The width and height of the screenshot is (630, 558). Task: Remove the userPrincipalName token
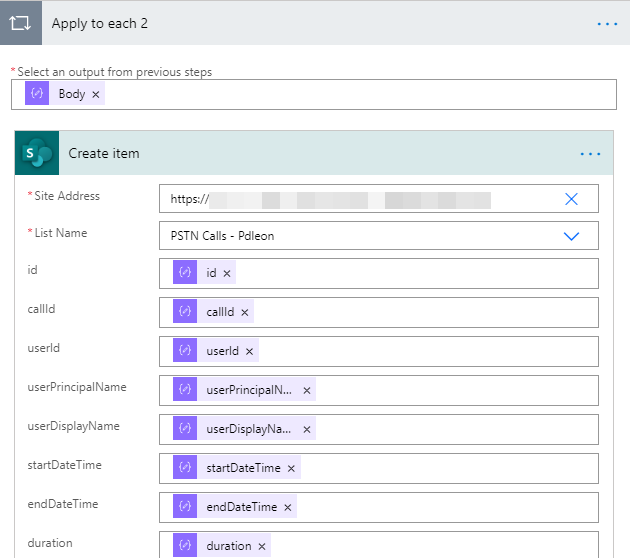coord(307,390)
